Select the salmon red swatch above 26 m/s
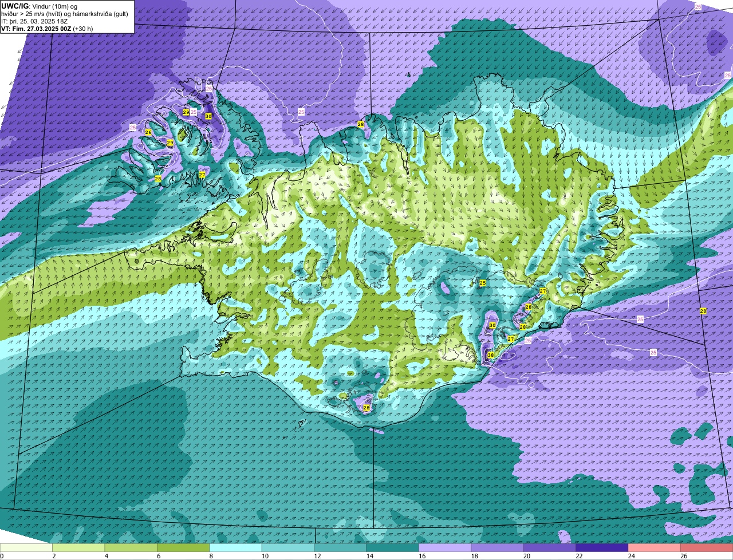Viewport: 733px width, 560px height. pyautogui.click(x=707, y=547)
